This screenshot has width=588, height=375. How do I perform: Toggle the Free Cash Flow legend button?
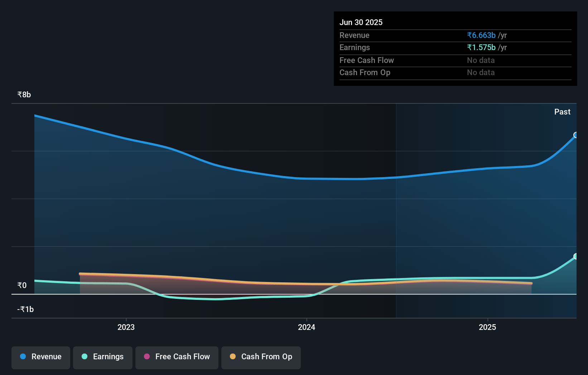[177, 357]
